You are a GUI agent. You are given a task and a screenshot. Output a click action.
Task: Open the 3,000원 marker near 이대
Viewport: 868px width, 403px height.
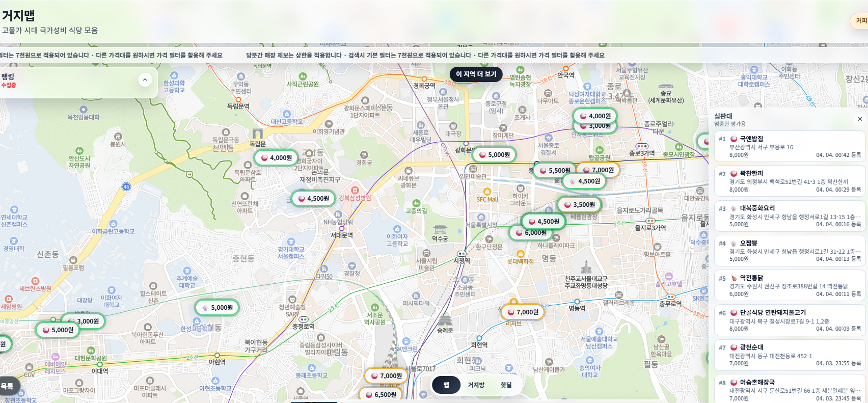click(x=83, y=321)
